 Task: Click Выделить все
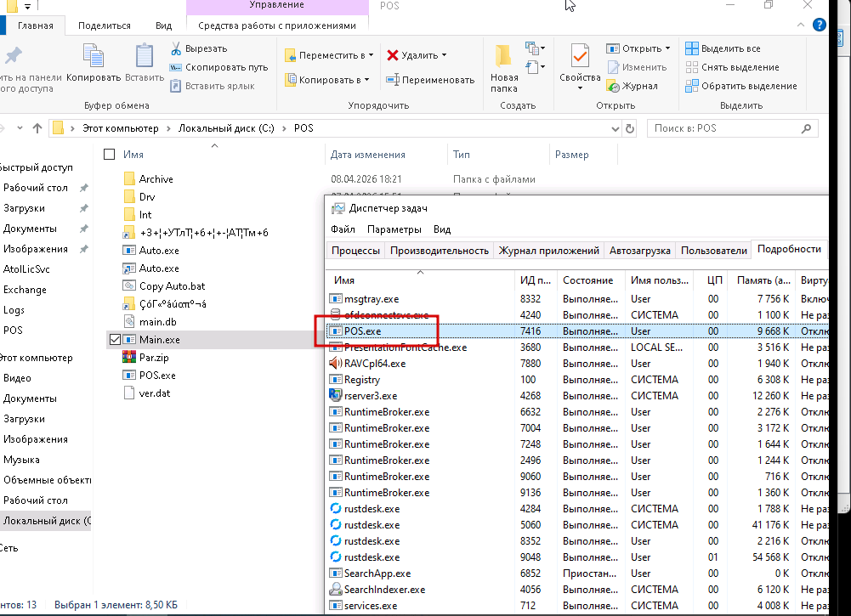tap(723, 48)
